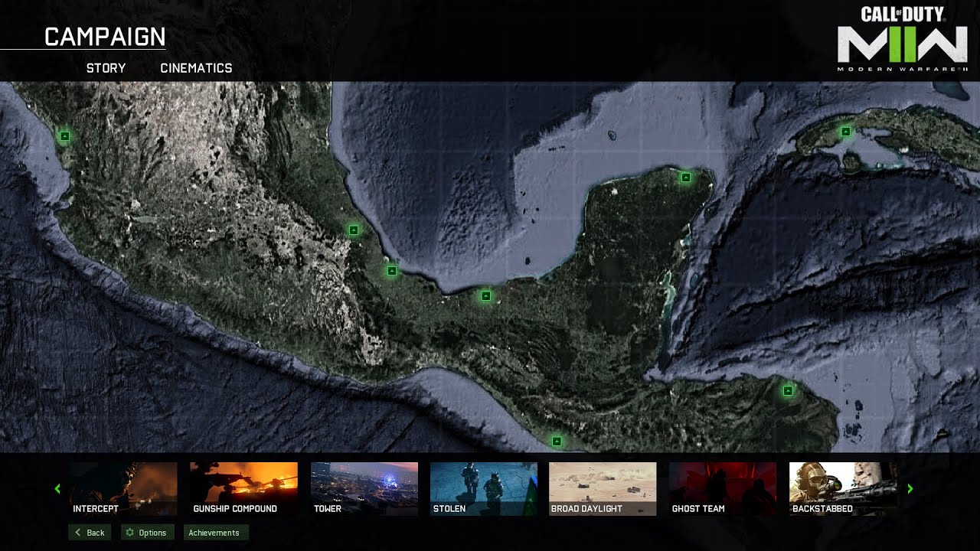The width and height of the screenshot is (980, 551).
Task: Select the Gunship Compound mission thumbnail
Action: pyautogui.click(x=243, y=488)
